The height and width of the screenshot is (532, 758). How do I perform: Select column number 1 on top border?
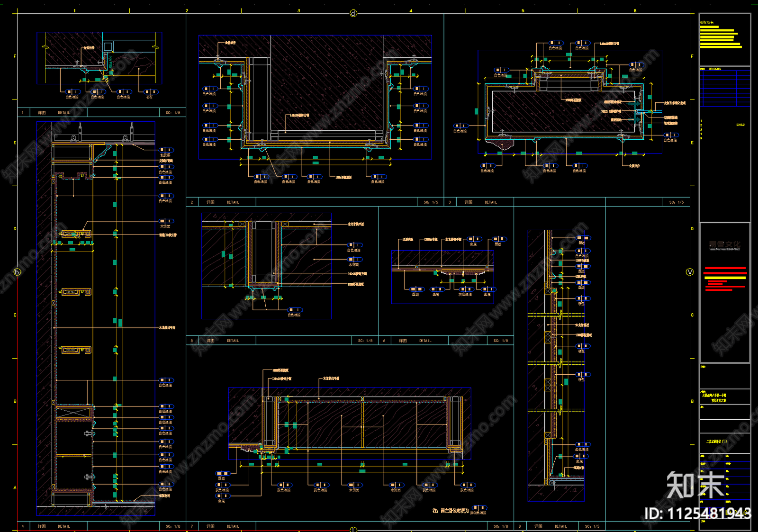coord(74,10)
